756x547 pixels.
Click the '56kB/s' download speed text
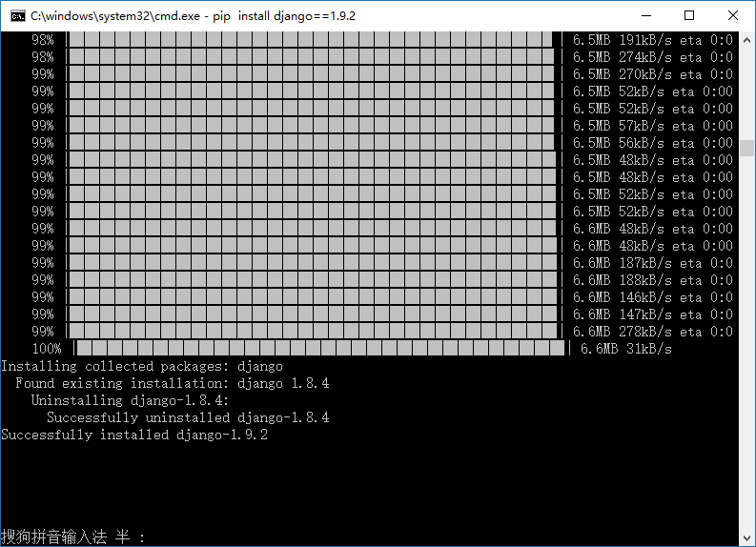pyautogui.click(x=642, y=143)
